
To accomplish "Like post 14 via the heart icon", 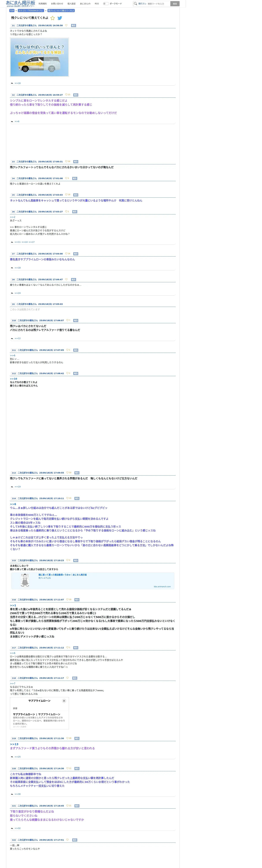I will pos(67,498).
